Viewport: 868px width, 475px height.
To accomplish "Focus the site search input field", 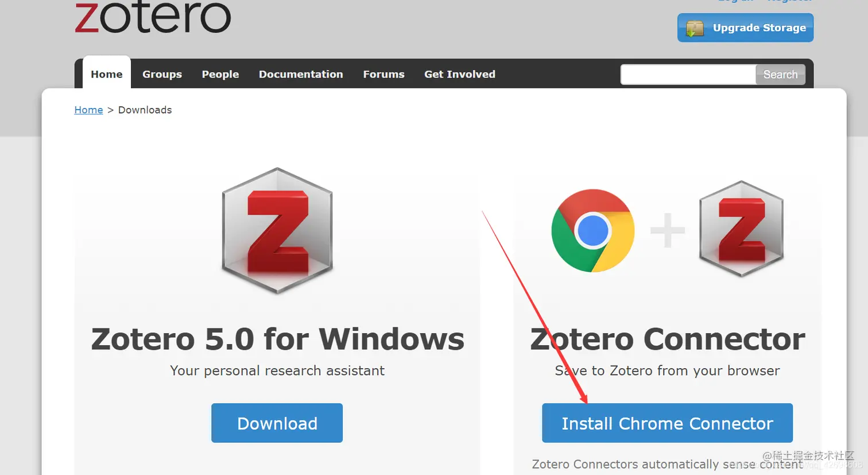I will coord(688,75).
